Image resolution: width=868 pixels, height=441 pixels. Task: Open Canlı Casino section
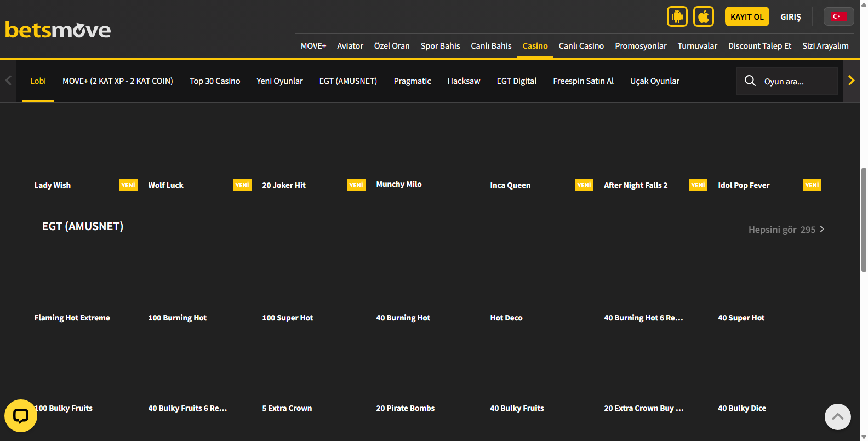(x=581, y=46)
